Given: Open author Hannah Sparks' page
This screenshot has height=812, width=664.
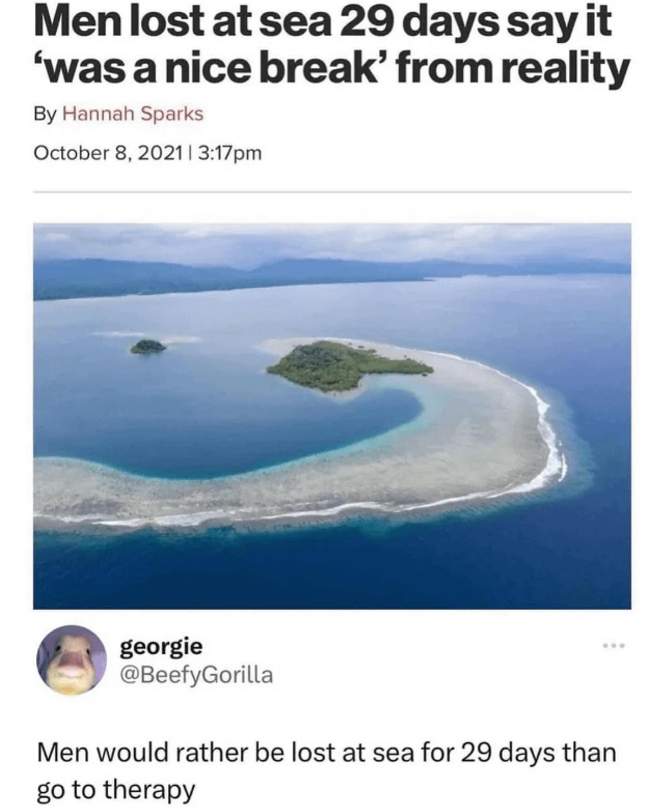Looking at the screenshot, I should coord(132,114).
